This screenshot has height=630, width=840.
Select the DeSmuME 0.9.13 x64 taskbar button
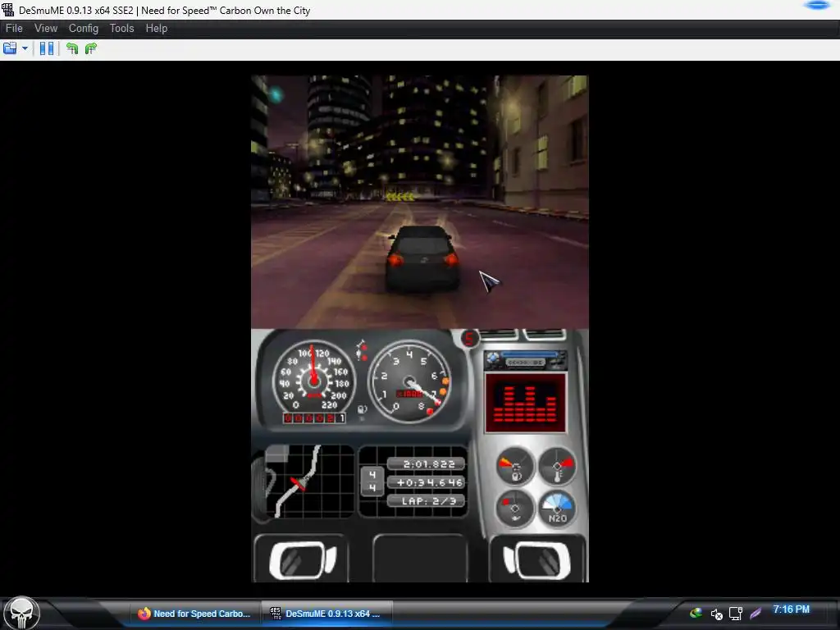[x=326, y=614]
